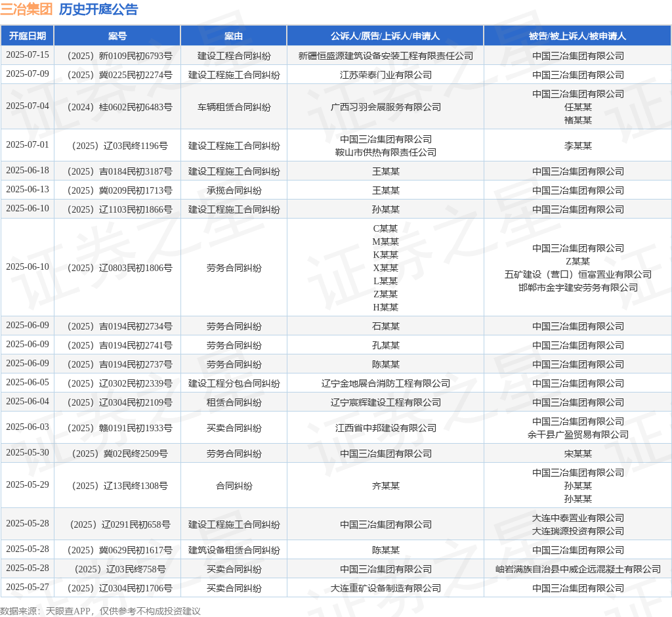Click defendant 大连瑞源投资有限公司
This screenshot has height=617, width=672.
pyautogui.click(x=577, y=531)
